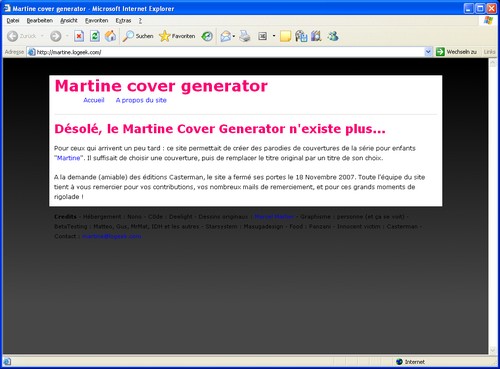Follow the Accueil link
Image resolution: width=500 pixels, height=369 pixels.
coord(94,100)
